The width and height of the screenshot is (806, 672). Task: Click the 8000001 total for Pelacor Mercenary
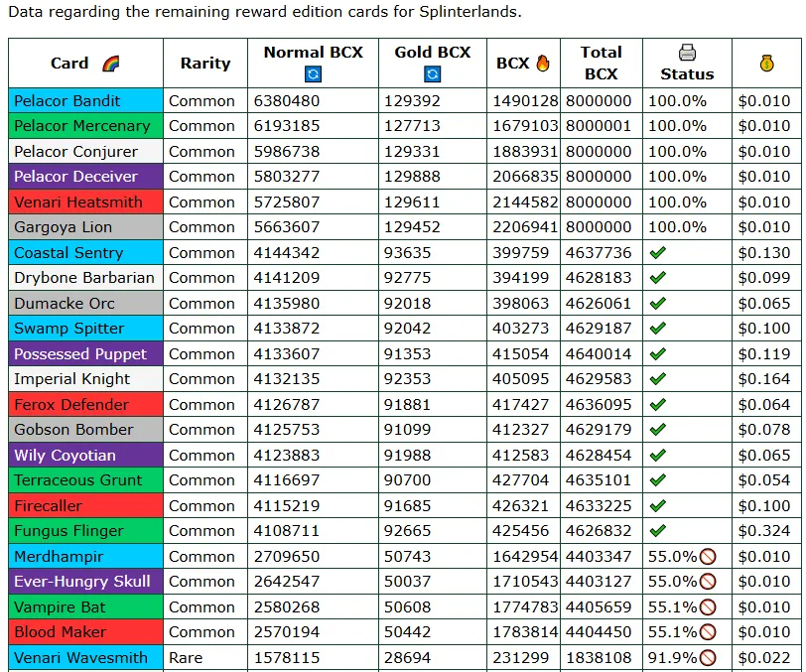599,126
